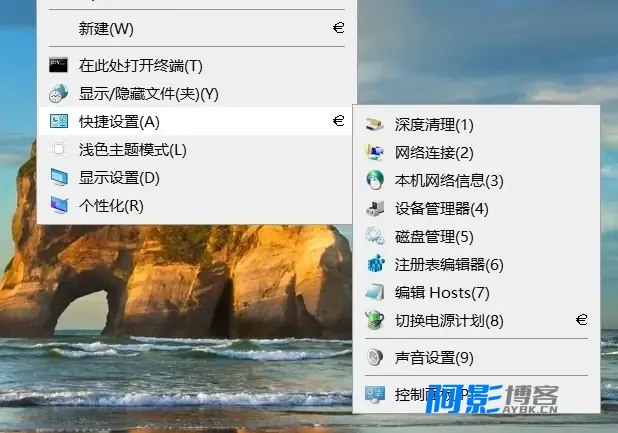Screen dimensions: 618x433
Task: Click the gears icon for 磁盘管理
Action: tap(374, 236)
